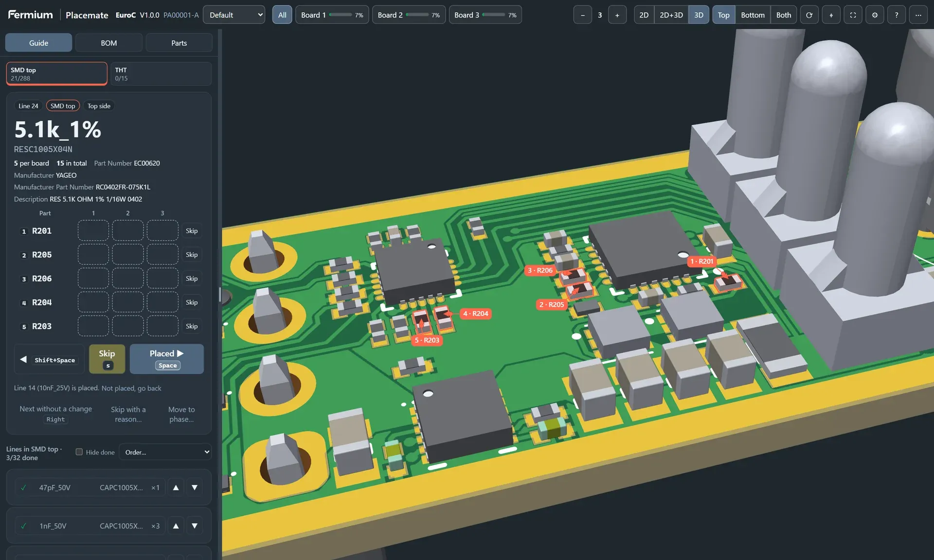Toggle R201 placed box for board 2

pyautogui.click(x=128, y=230)
